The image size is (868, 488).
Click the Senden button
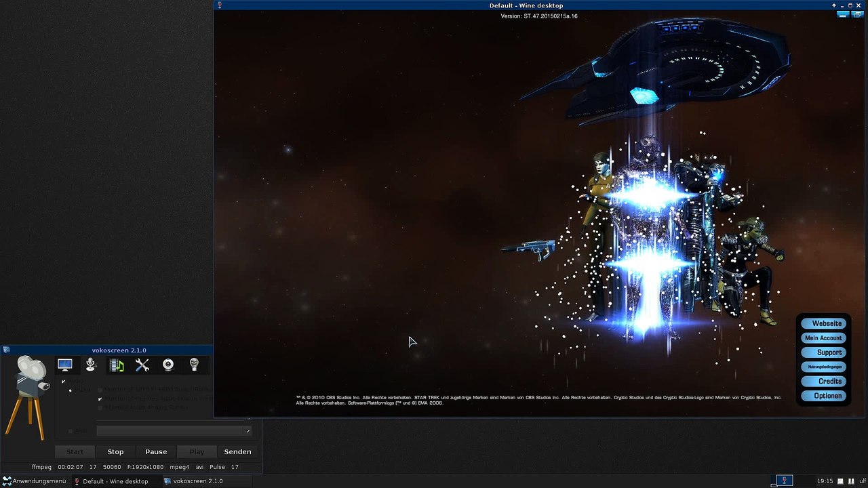pyautogui.click(x=237, y=451)
